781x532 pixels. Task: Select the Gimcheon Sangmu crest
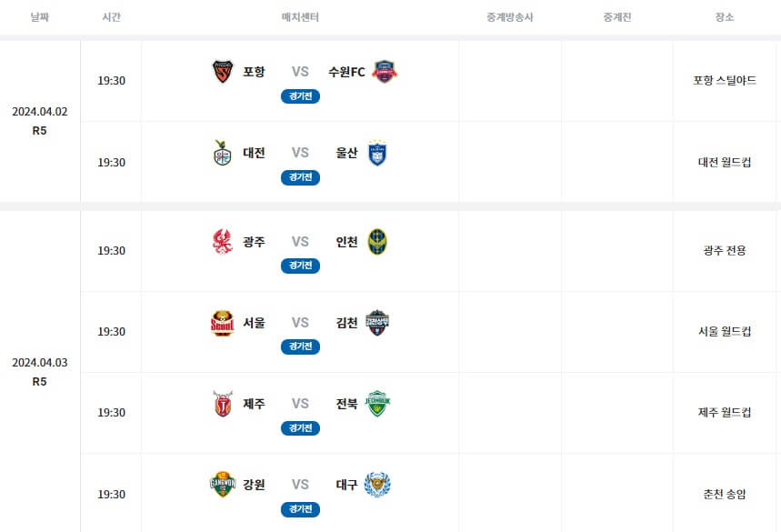[x=377, y=323]
